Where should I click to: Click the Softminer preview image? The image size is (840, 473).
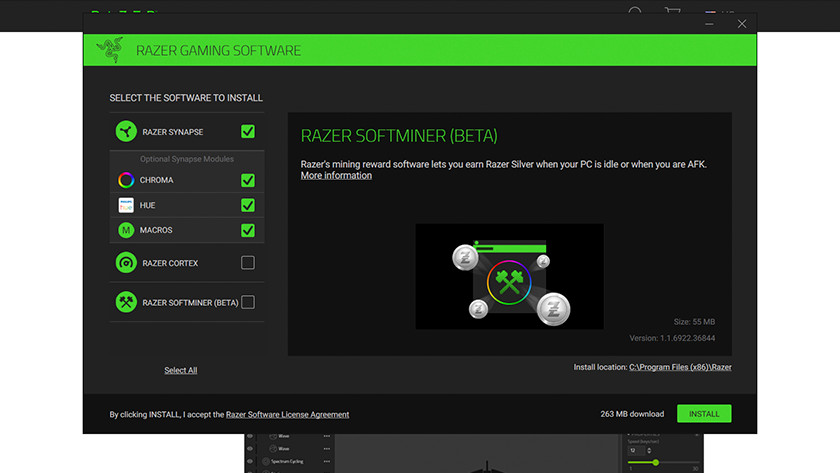509,276
